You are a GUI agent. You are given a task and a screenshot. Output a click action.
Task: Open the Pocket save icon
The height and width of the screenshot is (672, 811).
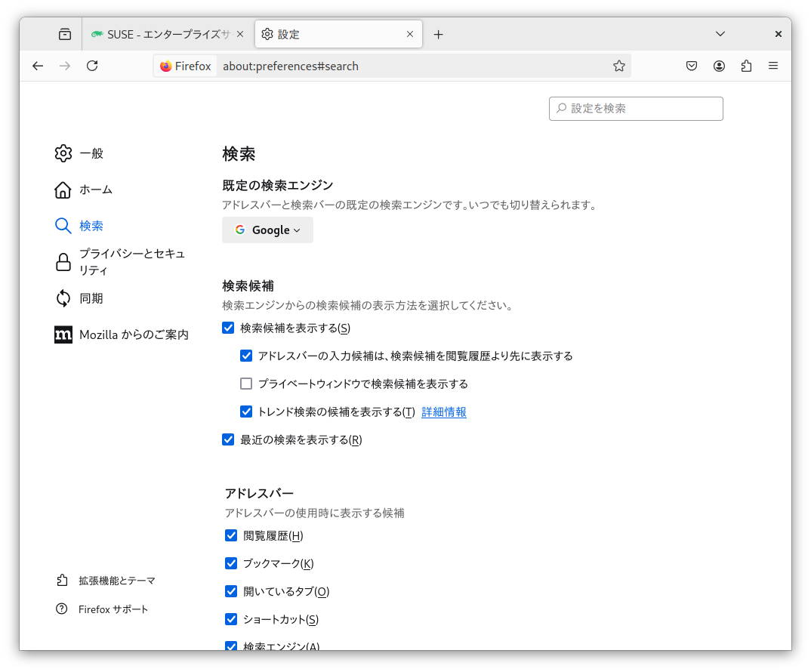(x=691, y=66)
